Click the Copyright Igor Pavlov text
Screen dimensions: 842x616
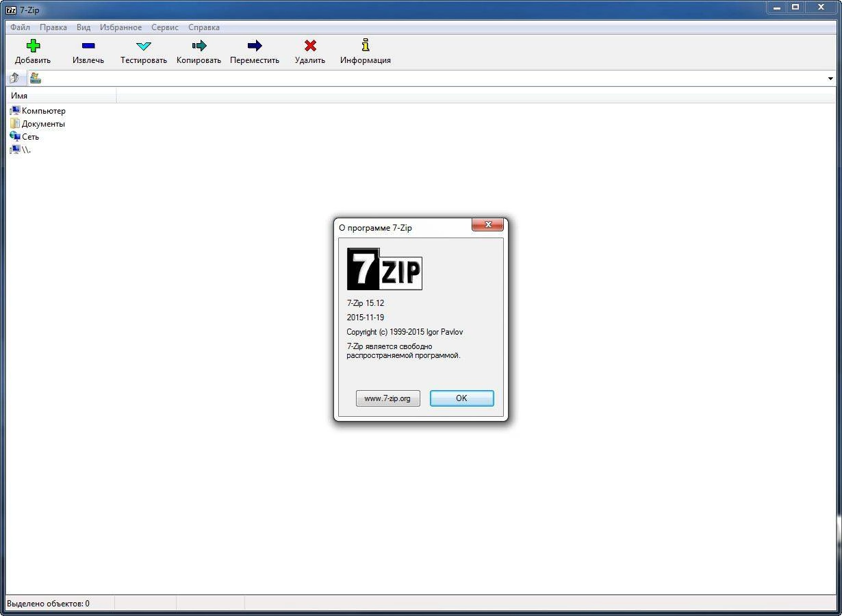click(x=405, y=332)
